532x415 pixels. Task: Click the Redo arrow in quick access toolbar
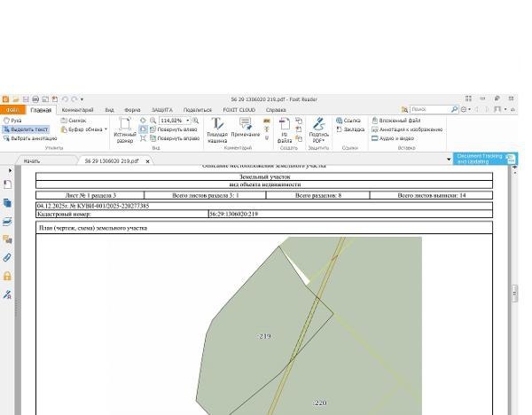point(74,99)
